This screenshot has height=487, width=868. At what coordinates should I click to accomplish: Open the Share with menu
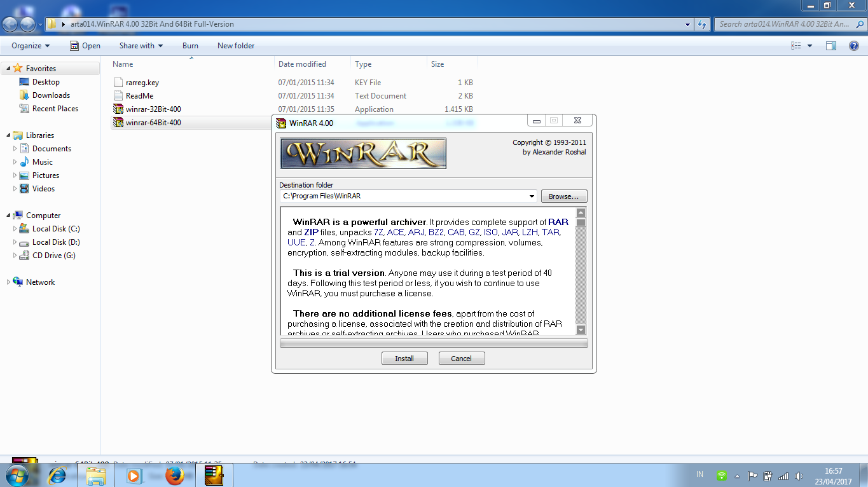click(x=141, y=46)
